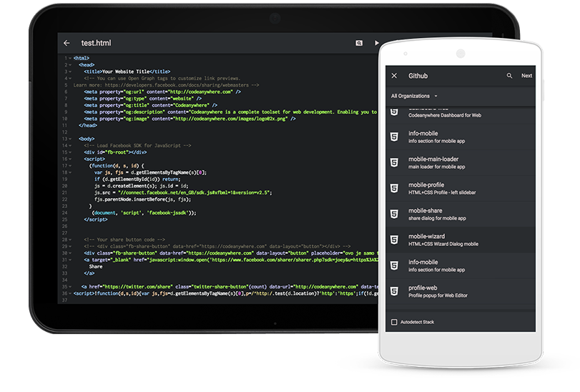The image size is (580, 392).
Task: Tap 'Profile popup for Web Editor' description
Action: (x=438, y=295)
